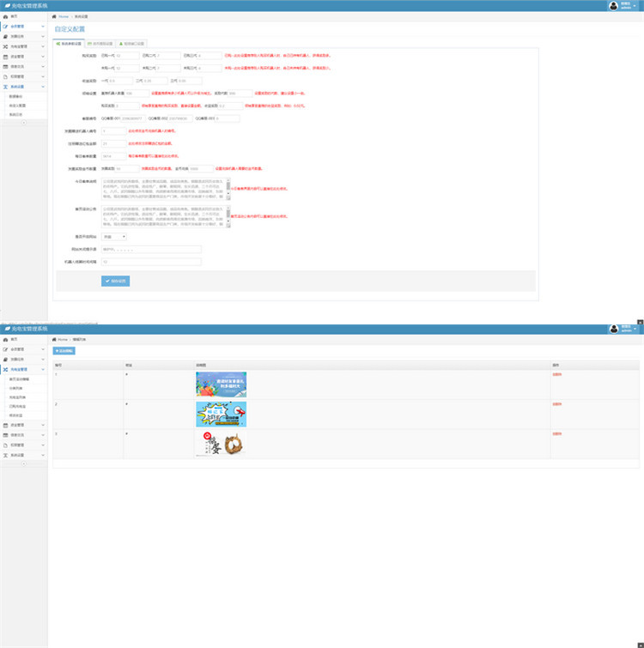
Task: Expand chevron beside pencil-edit item, upper sidebar
Action: coord(43,27)
